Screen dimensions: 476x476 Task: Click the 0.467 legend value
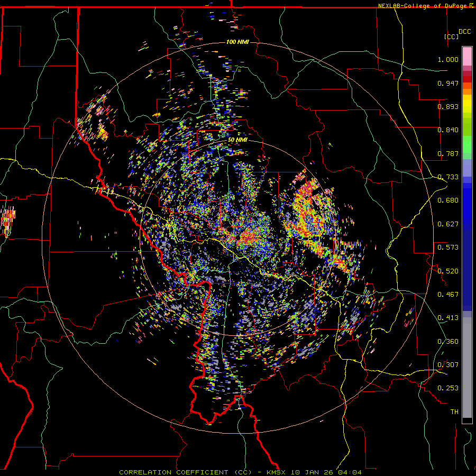[448, 295]
